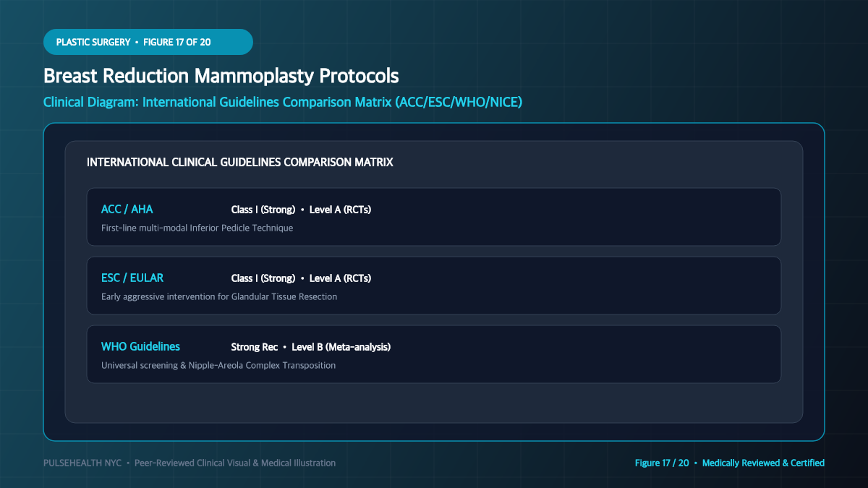
Task: Select the Breast Reduction Mammoplasty Protocols title
Action: point(221,76)
